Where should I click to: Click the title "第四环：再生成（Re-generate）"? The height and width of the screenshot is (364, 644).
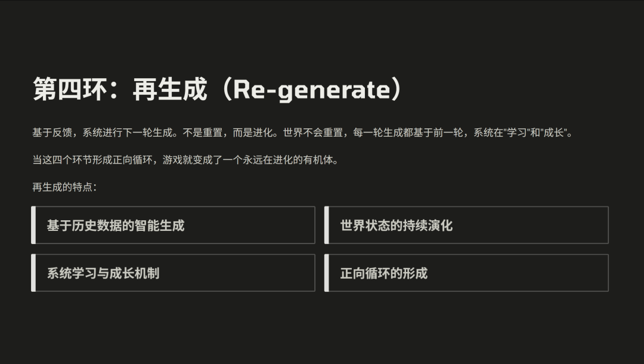click(218, 90)
